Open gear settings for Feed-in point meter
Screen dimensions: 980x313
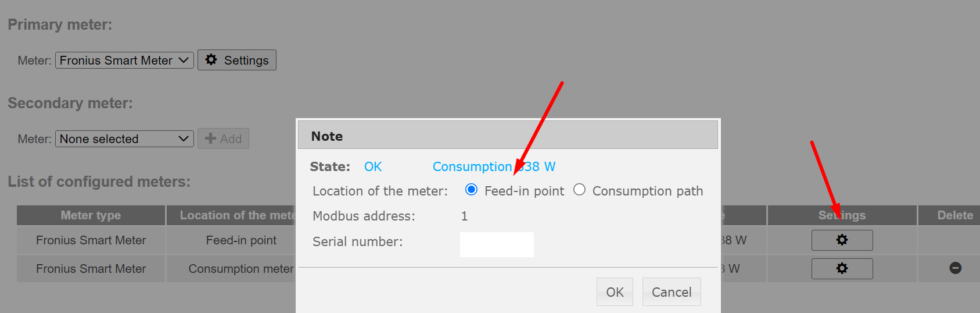click(x=842, y=240)
